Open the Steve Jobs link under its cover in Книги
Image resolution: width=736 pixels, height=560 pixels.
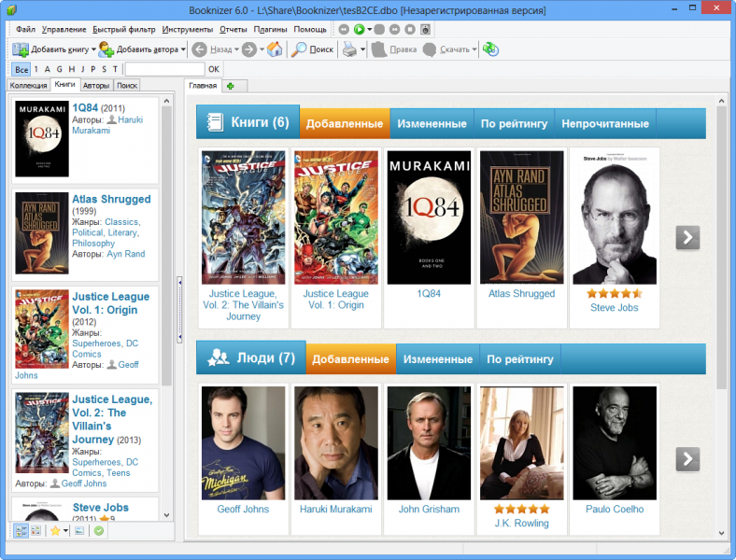[x=614, y=308]
